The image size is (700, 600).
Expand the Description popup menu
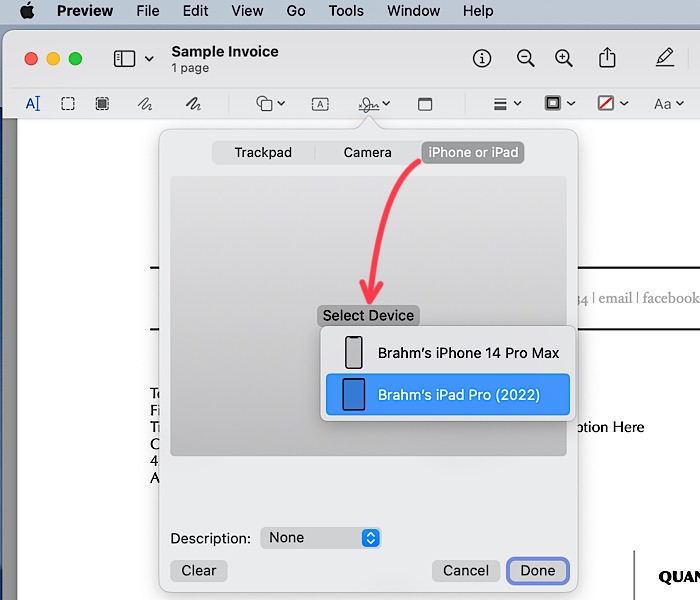(320, 538)
